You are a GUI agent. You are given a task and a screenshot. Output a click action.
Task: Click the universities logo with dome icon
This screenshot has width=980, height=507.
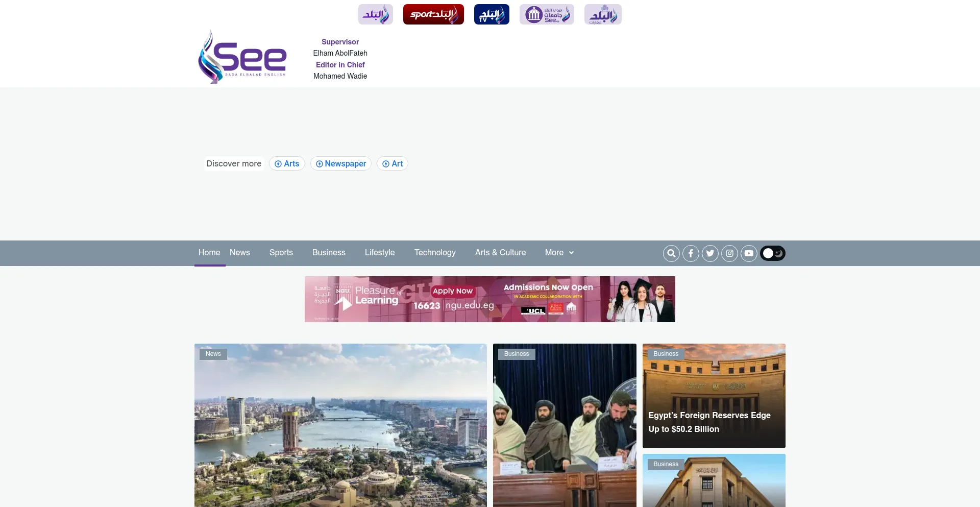point(547,14)
